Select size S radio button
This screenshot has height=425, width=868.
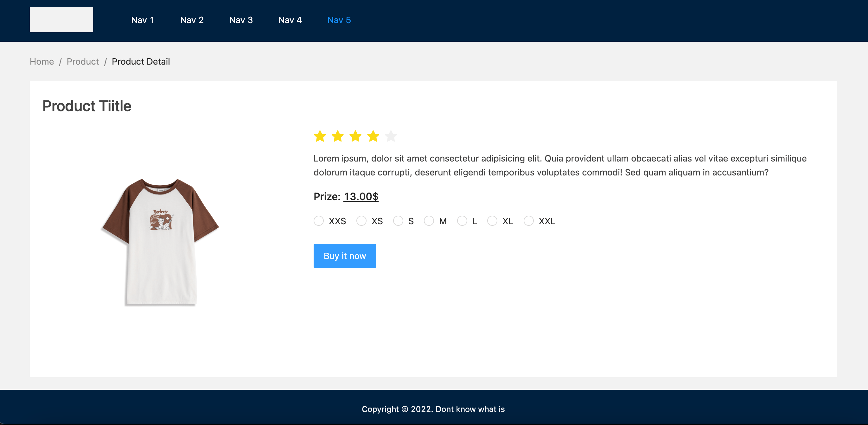tap(398, 221)
